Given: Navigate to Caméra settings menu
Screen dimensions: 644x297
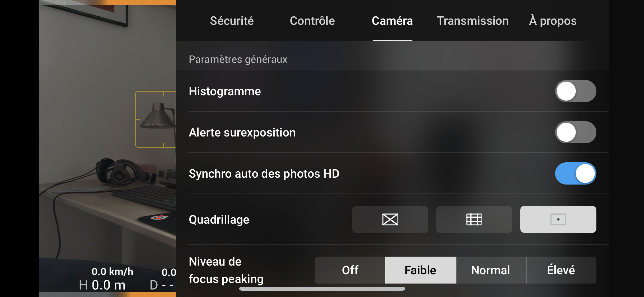Looking at the screenshot, I should point(392,21).
